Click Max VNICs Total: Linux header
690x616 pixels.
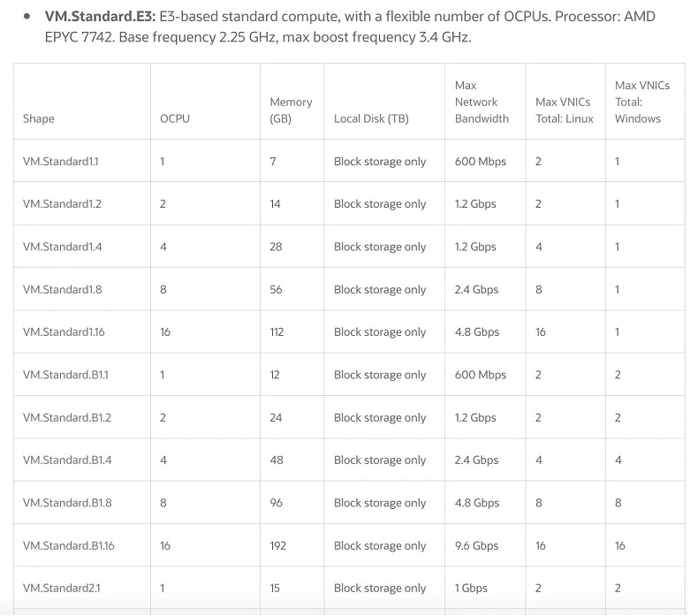565,110
